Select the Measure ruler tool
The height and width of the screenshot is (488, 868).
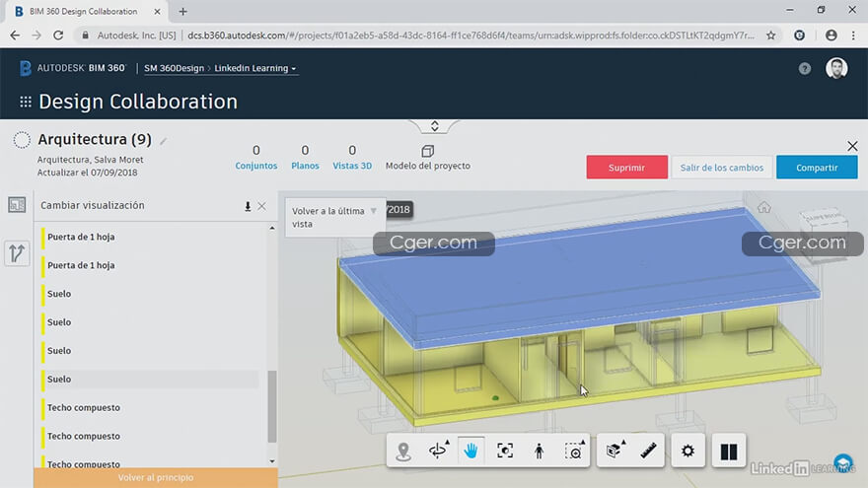[x=648, y=451]
